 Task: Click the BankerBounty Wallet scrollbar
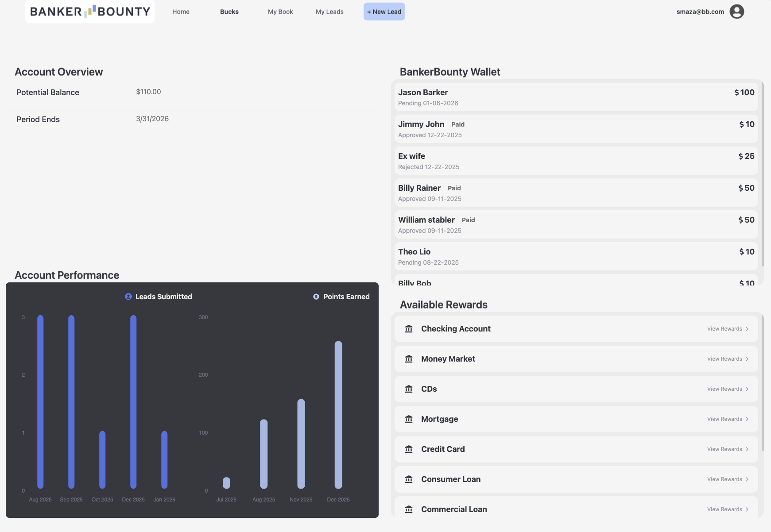(762, 177)
